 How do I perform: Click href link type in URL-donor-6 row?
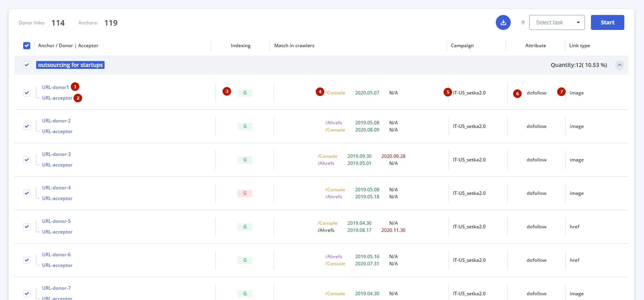click(574, 260)
